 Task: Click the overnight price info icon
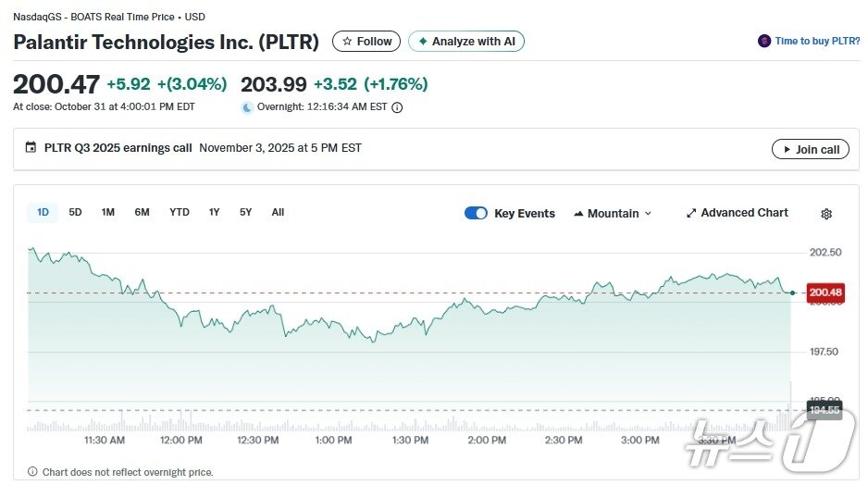pos(397,107)
